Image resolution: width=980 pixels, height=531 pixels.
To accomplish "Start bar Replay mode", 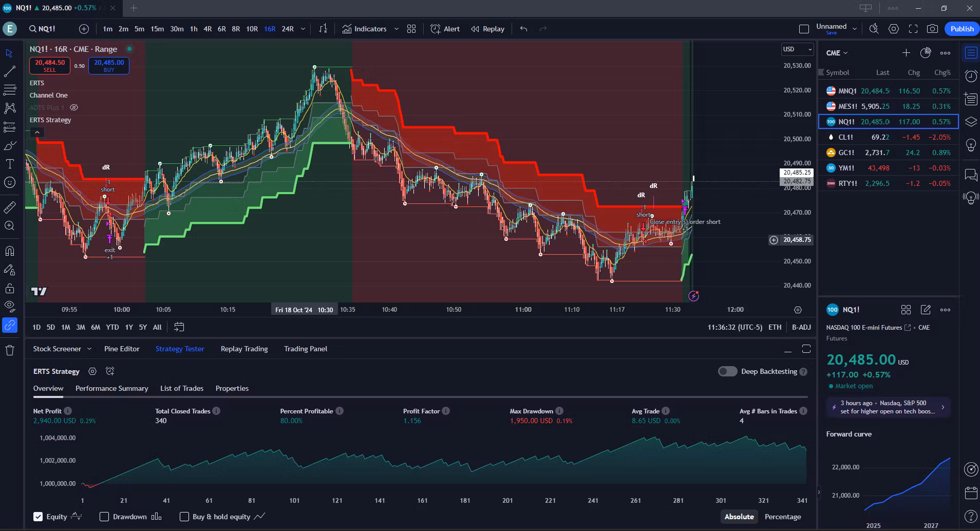I will [x=488, y=29].
